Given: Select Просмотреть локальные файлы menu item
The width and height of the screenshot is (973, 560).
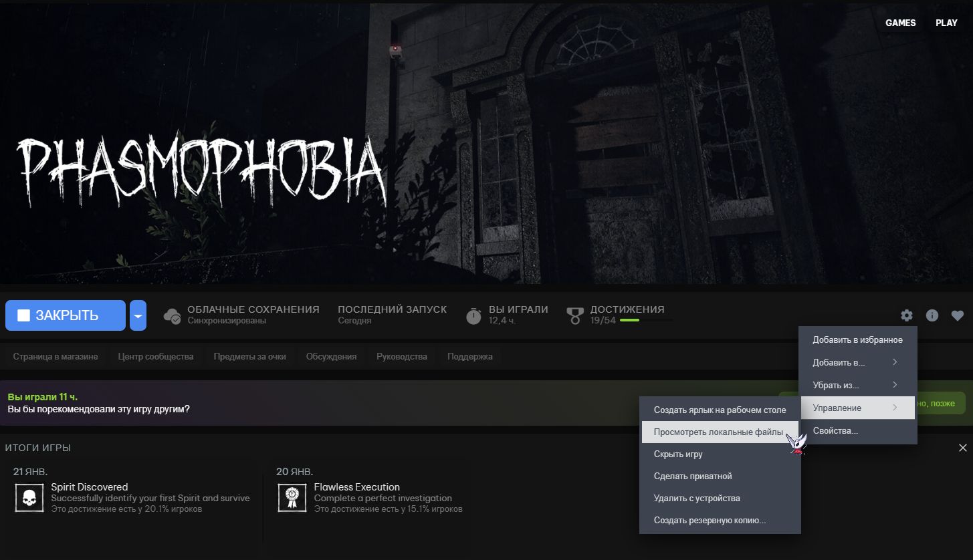Looking at the screenshot, I should 720,432.
